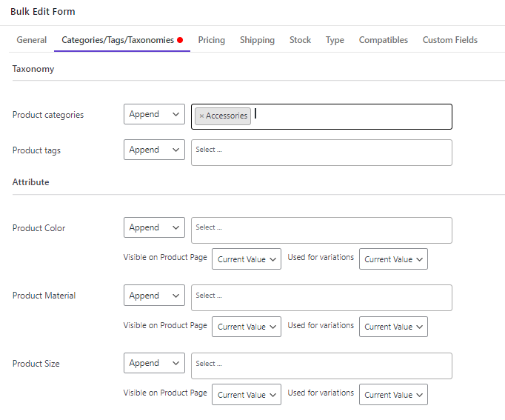Image resolution: width=505 pixels, height=420 pixels.
Task: Open Product Color Append dropdown
Action: 154,227
